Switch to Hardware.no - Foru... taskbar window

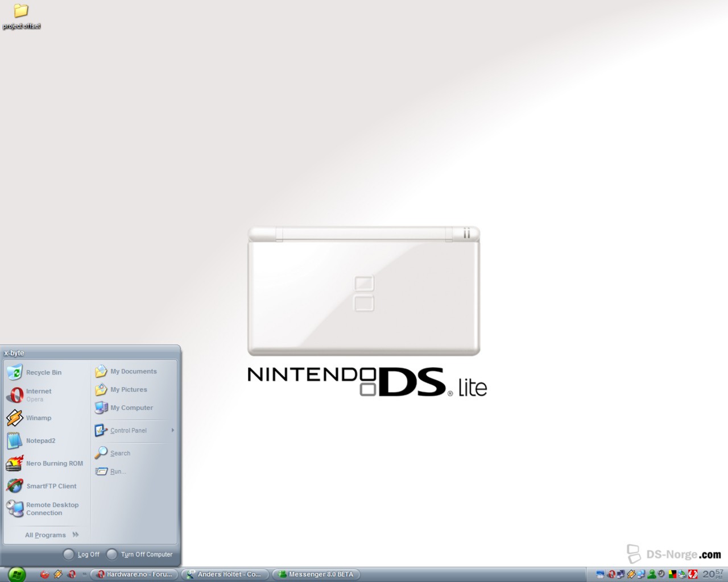click(135, 574)
